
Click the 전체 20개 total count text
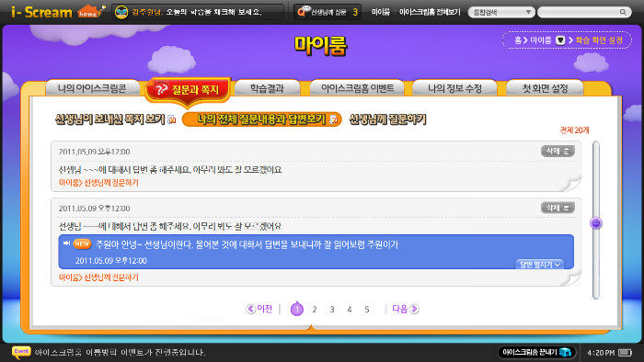(575, 130)
